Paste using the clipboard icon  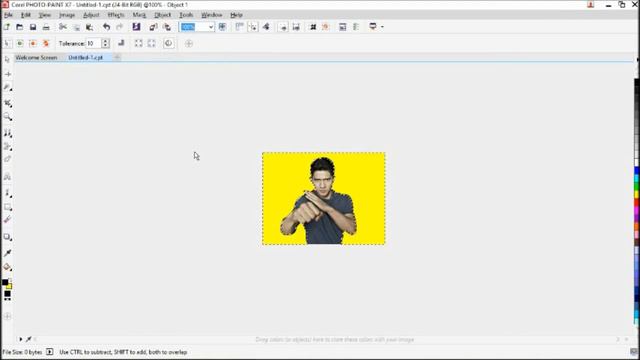[x=89, y=27]
